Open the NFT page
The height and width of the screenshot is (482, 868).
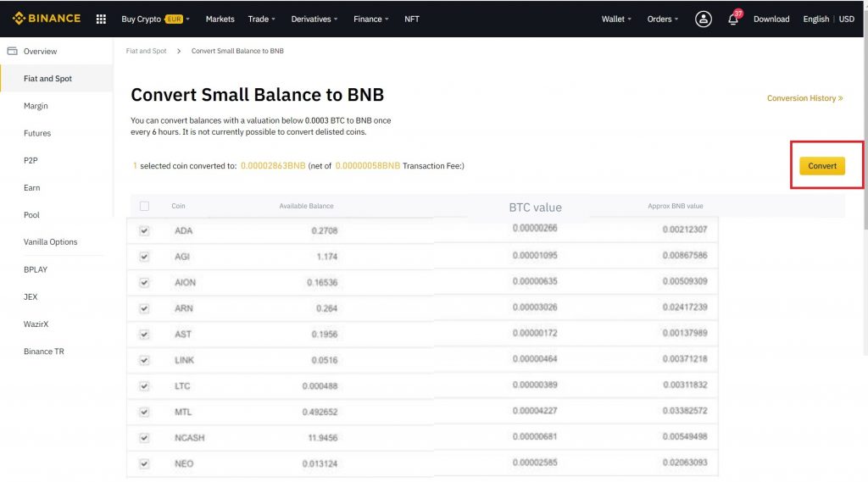(412, 19)
